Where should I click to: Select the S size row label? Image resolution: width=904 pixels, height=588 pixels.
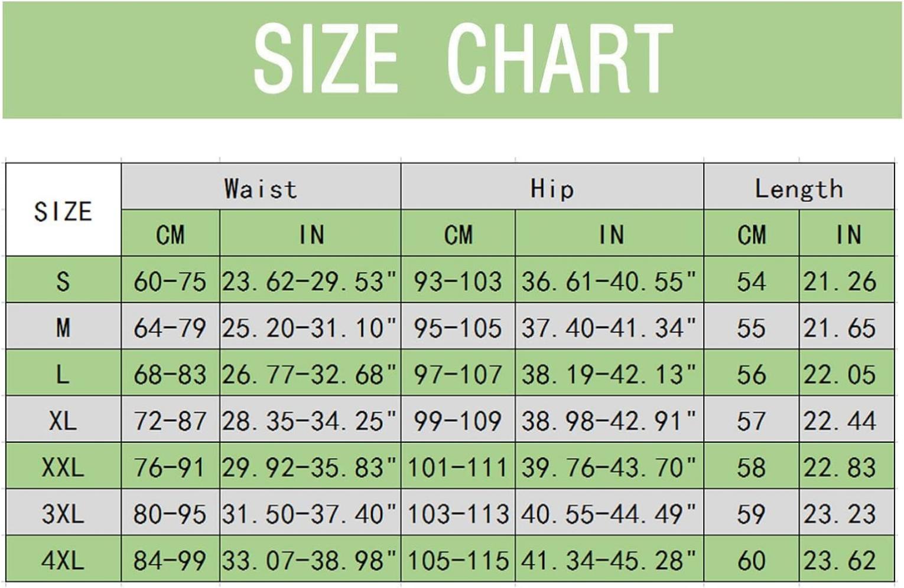[x=63, y=280]
